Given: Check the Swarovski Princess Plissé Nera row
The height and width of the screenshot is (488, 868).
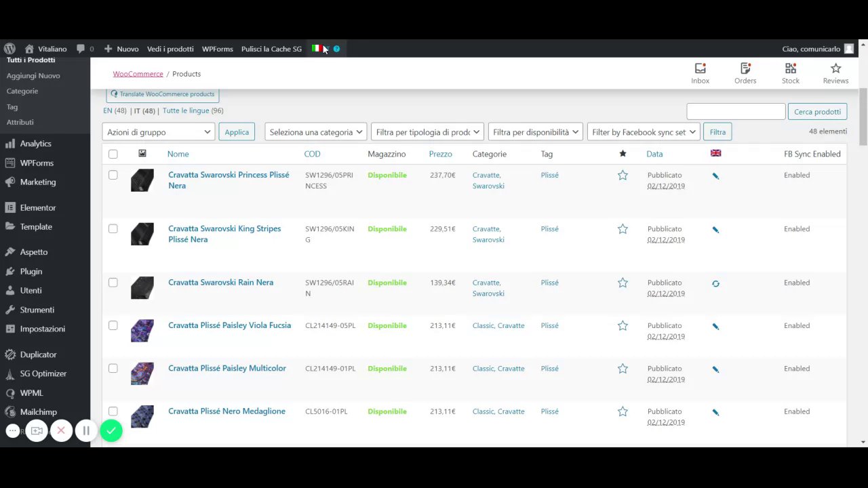Looking at the screenshot, I should (x=113, y=175).
